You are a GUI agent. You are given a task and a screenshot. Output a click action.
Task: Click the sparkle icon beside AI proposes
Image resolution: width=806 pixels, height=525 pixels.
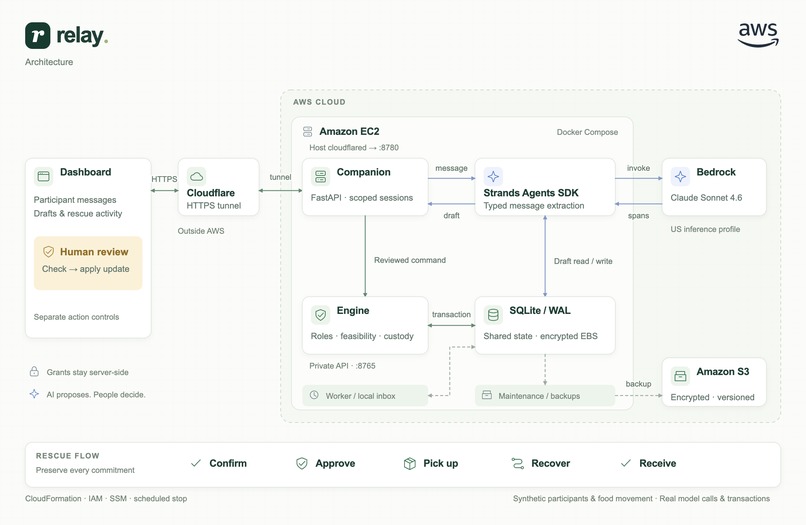point(34,394)
